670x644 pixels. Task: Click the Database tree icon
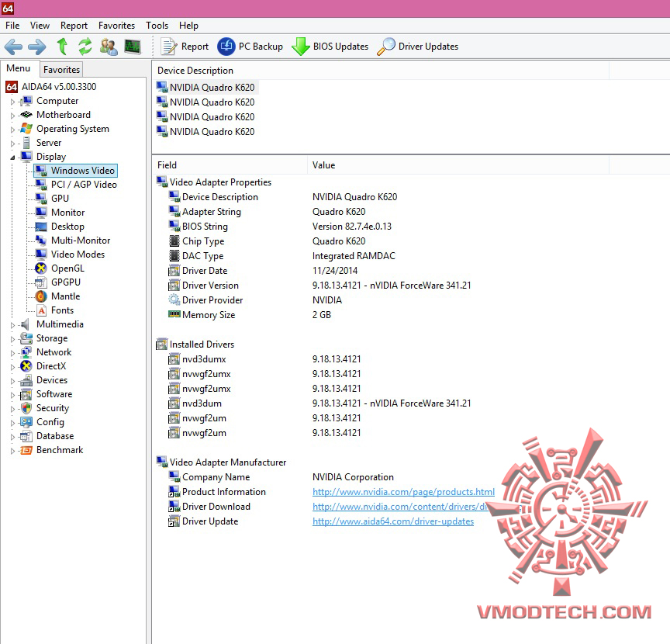pos(26,436)
